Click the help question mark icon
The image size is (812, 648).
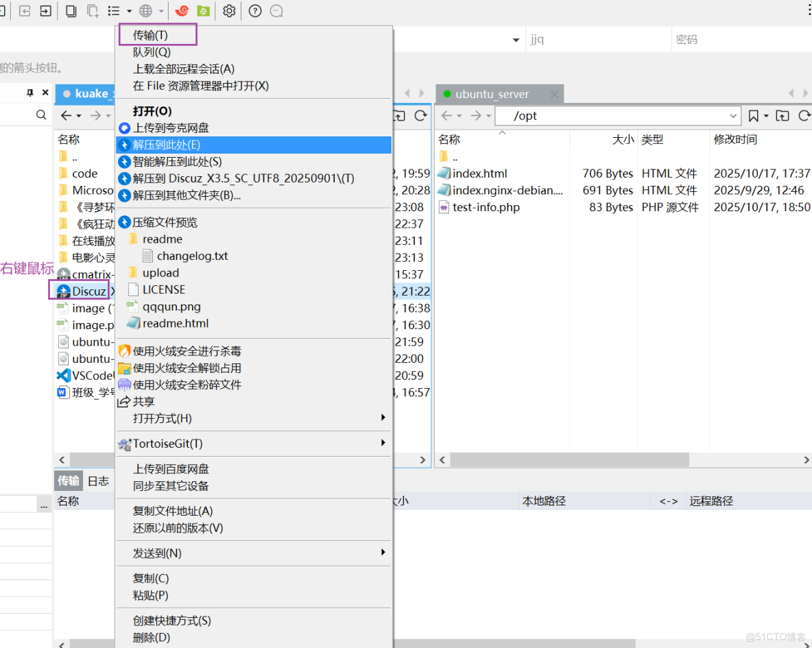click(255, 11)
